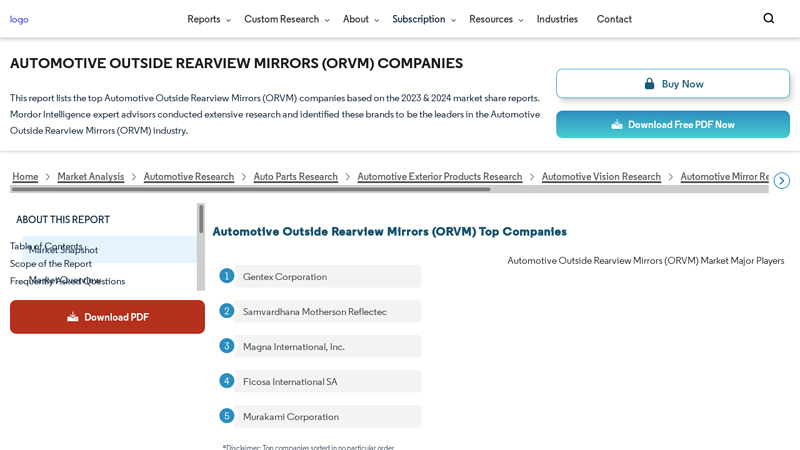Click Samvardhana Motherson Reflectec entry
The width and height of the screenshot is (800, 450).
[x=328, y=311]
